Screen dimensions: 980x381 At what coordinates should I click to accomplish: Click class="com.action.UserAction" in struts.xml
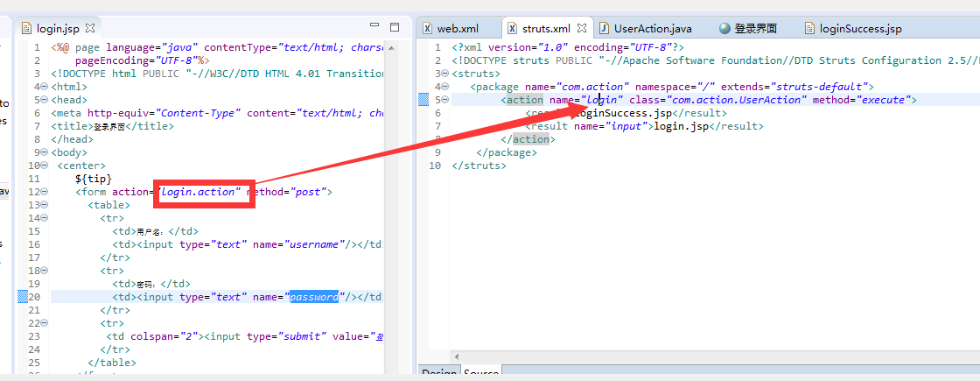(x=718, y=100)
